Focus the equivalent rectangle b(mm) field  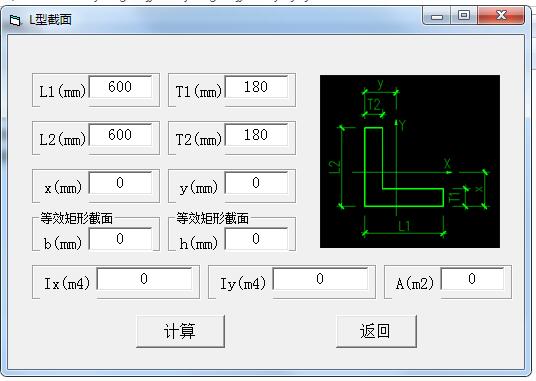click(x=120, y=239)
